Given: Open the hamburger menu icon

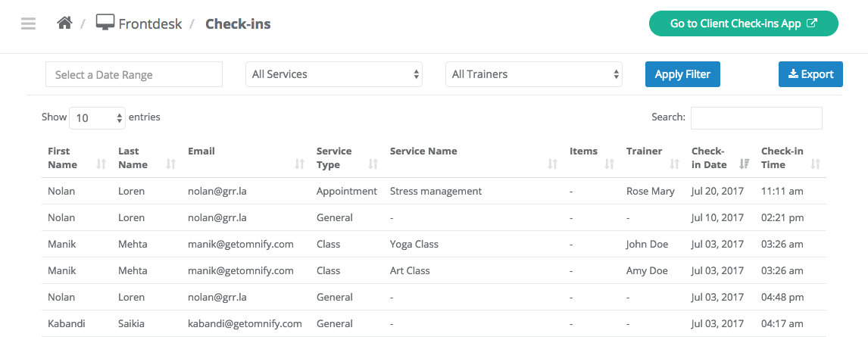Looking at the screenshot, I should (28, 23).
